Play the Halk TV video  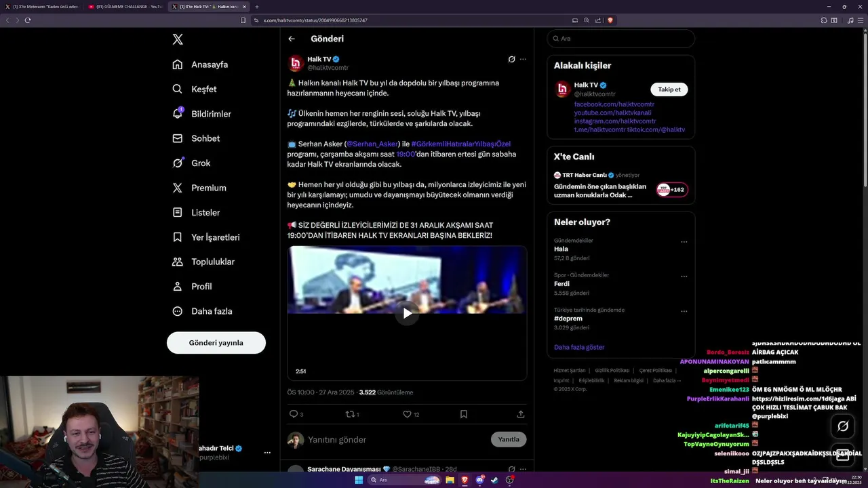[x=407, y=313]
